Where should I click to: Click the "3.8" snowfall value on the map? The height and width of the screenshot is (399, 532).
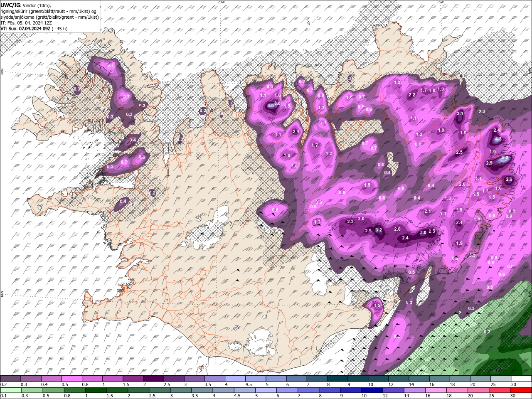(x=278, y=103)
